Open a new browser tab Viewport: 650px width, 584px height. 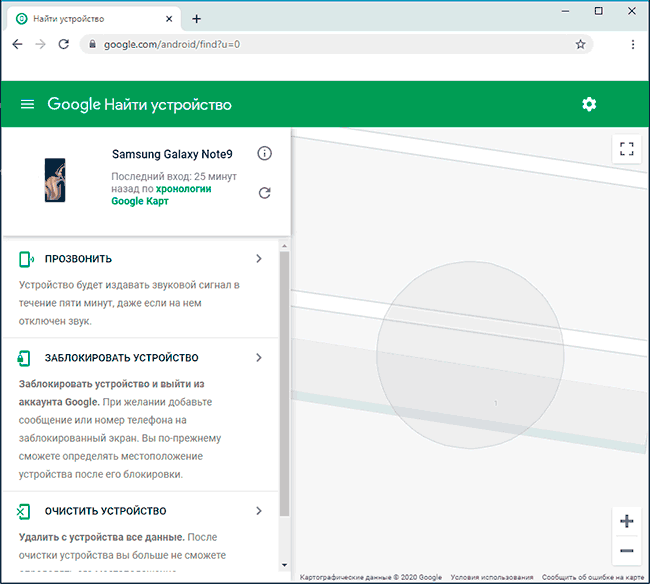196,19
